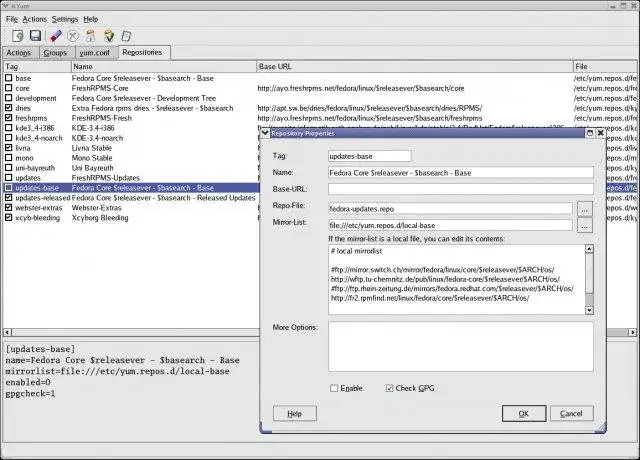Click the blank scroll page toolbar icon
640x460 pixels.
pos(126,36)
